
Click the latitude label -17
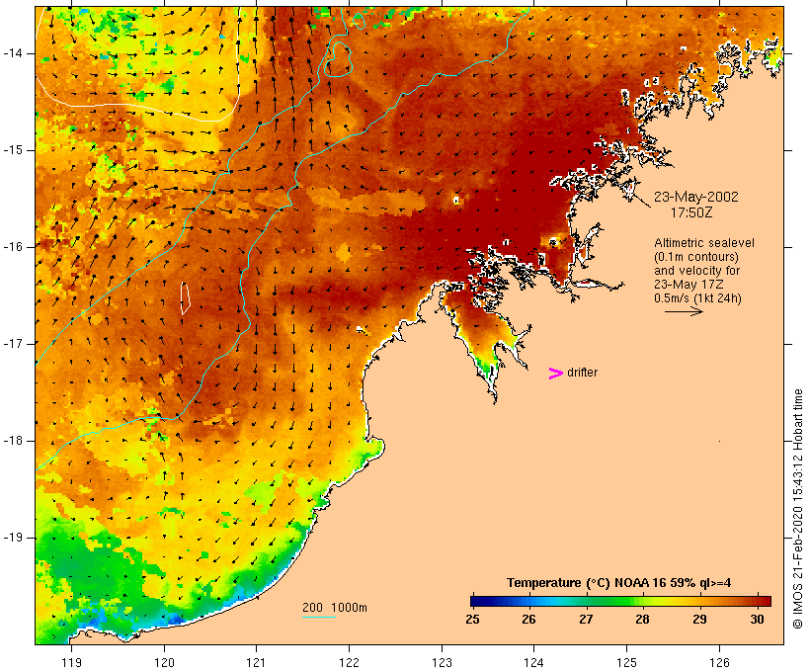(12, 344)
